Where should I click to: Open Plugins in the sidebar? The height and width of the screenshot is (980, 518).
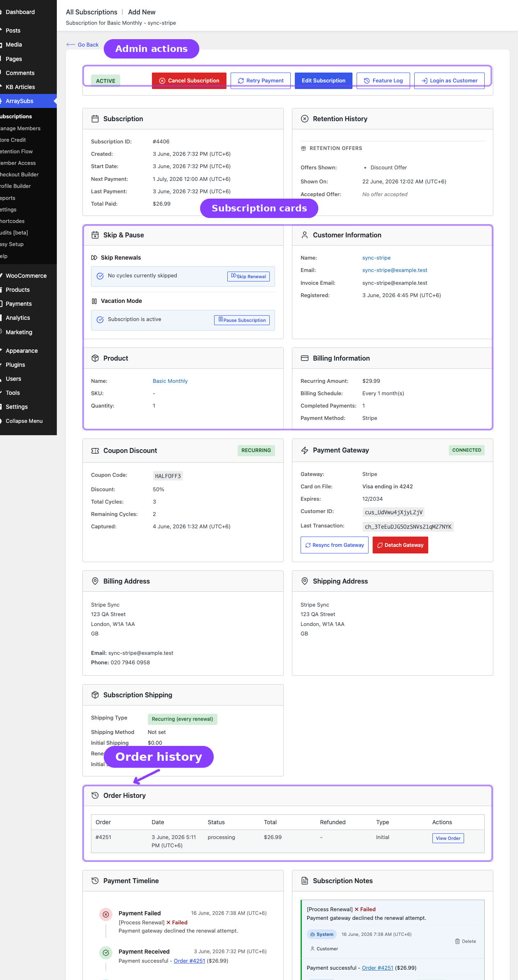[x=28, y=365]
